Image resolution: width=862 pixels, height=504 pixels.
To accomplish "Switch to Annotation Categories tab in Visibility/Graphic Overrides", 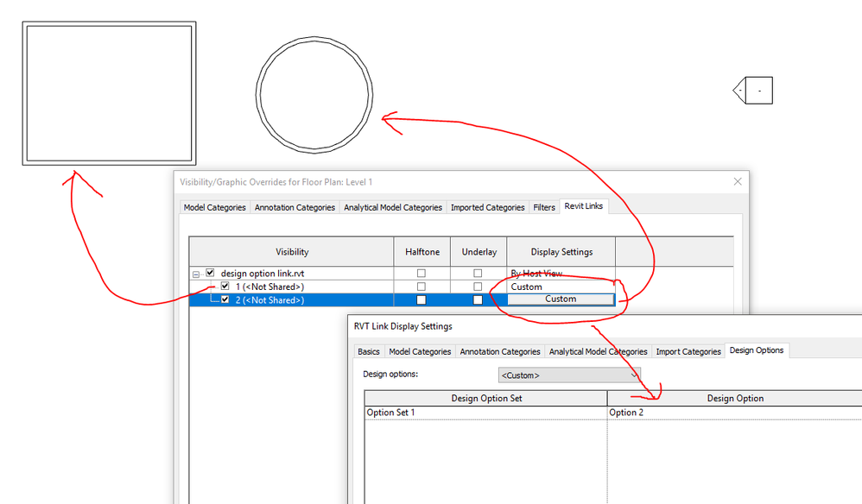I will coord(295,207).
